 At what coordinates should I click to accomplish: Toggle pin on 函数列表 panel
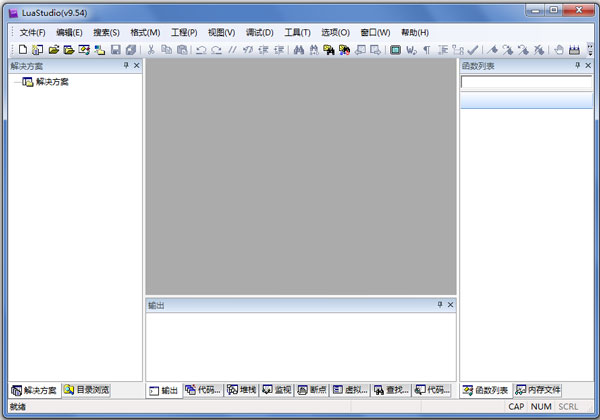pyautogui.click(x=576, y=66)
